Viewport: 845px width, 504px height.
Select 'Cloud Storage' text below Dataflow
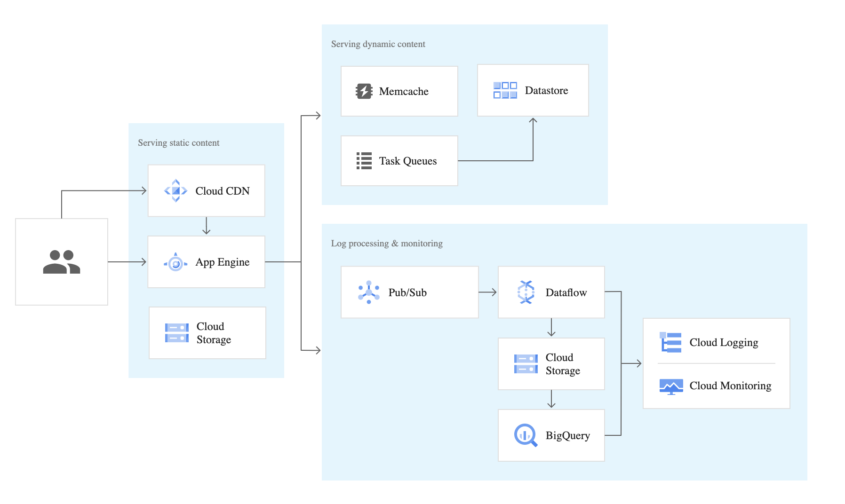(x=563, y=364)
